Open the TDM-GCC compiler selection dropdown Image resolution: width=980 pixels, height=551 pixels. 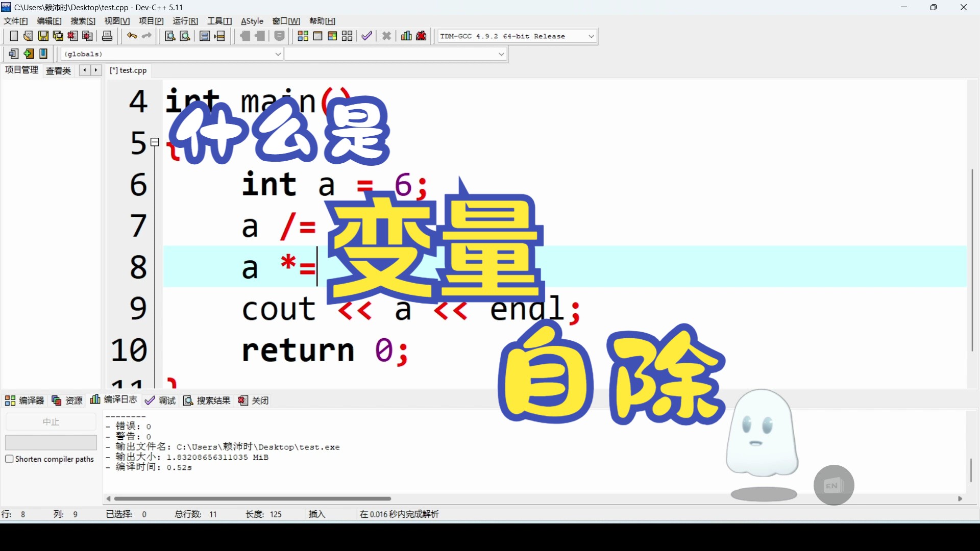click(591, 36)
